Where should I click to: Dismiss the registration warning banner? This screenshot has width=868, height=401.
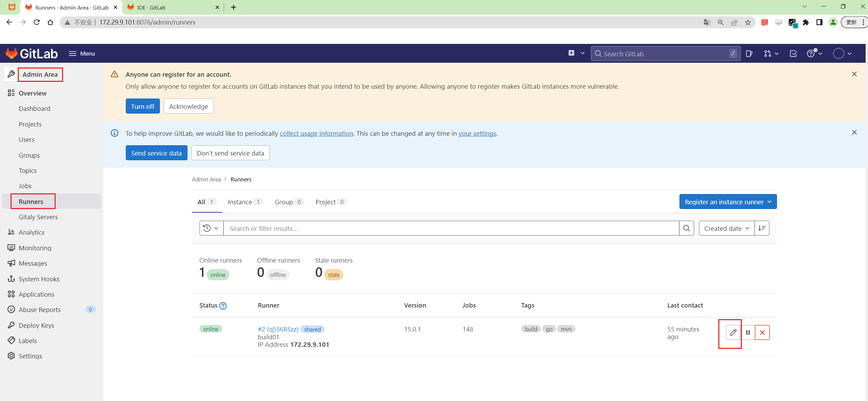click(854, 74)
